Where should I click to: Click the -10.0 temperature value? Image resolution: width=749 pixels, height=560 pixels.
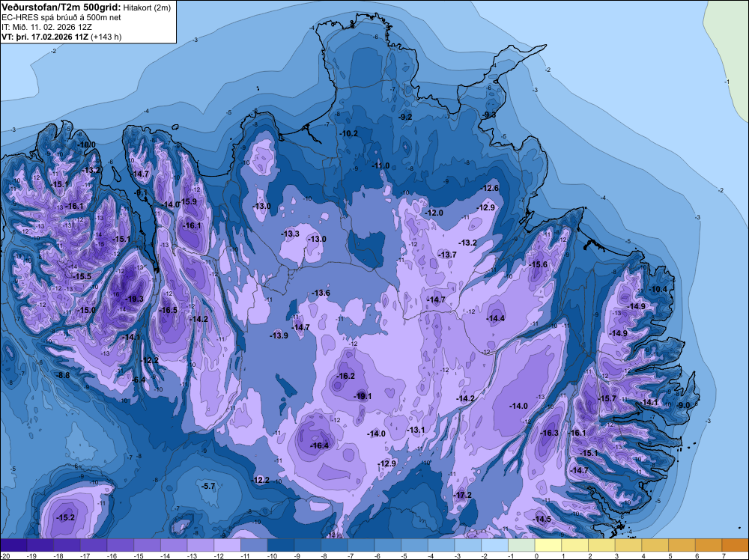point(86,144)
